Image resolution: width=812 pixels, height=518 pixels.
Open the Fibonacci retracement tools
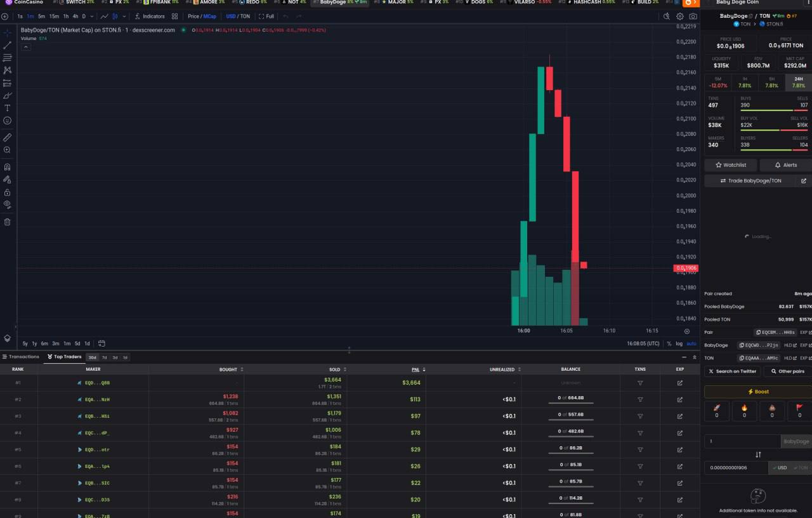(x=7, y=58)
